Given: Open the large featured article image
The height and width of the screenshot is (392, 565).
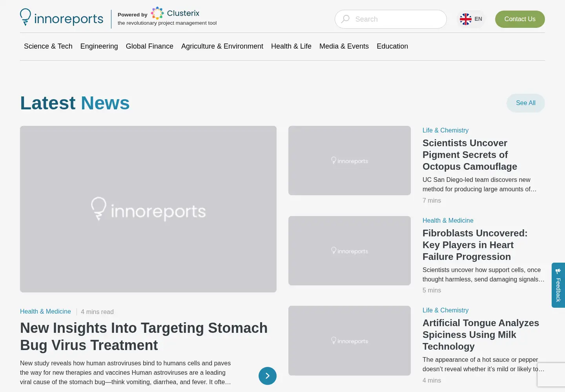Looking at the screenshot, I should (148, 209).
